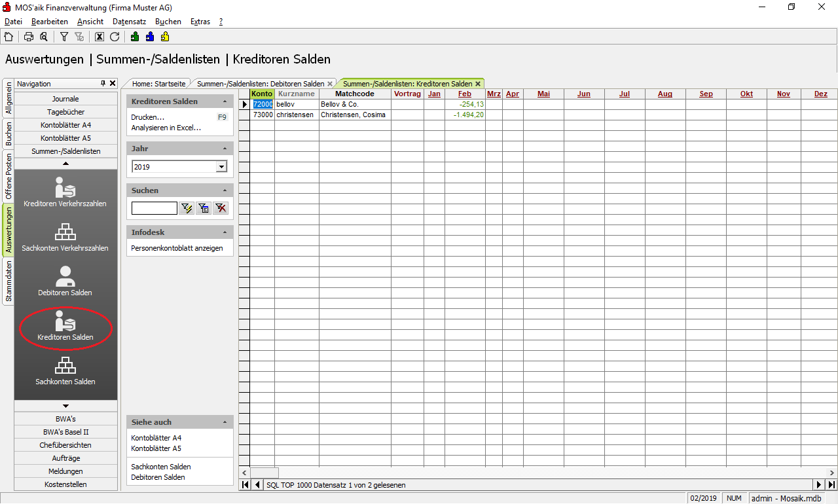
Task: Open the Jahr 2019 dropdown
Action: point(221,167)
